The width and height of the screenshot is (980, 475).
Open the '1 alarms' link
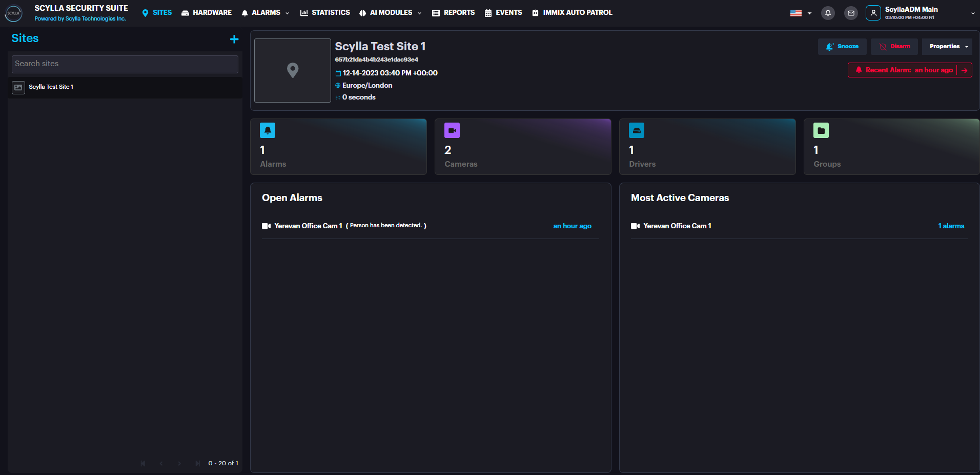pyautogui.click(x=951, y=226)
